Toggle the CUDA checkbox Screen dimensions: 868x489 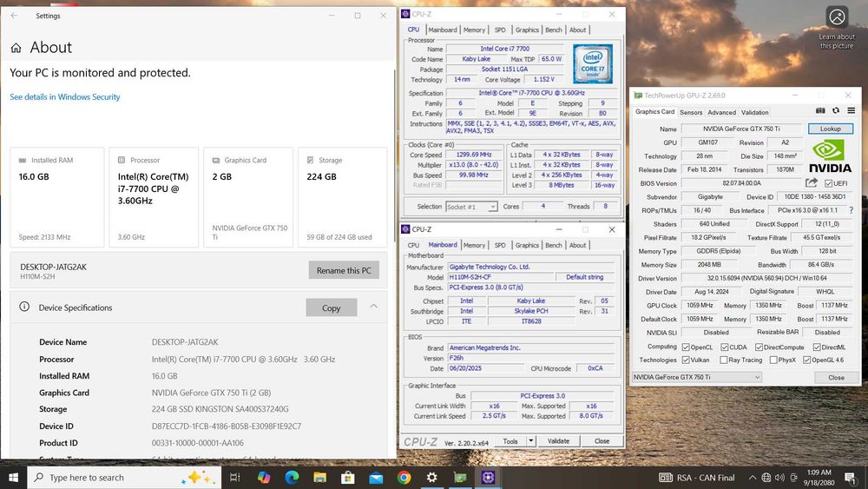[724, 347]
